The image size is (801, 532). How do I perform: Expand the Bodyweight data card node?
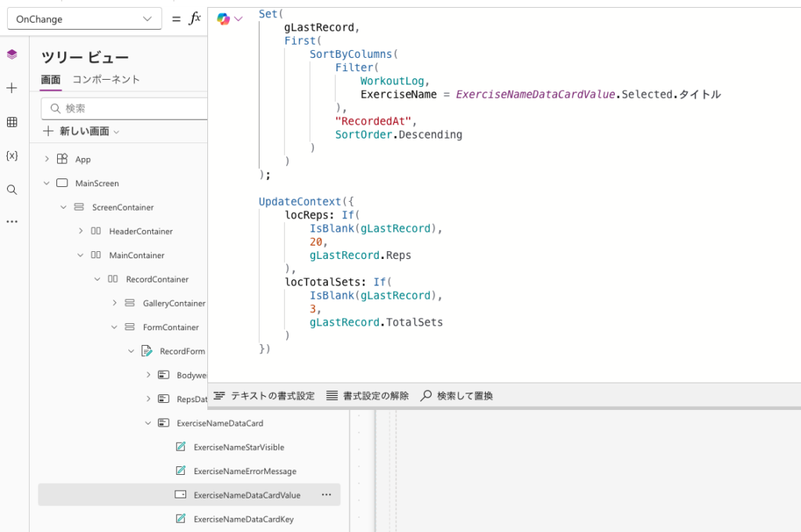pyautogui.click(x=148, y=375)
